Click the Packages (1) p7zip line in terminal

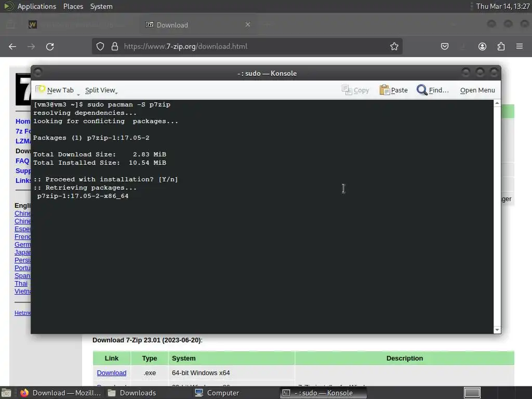91,138
